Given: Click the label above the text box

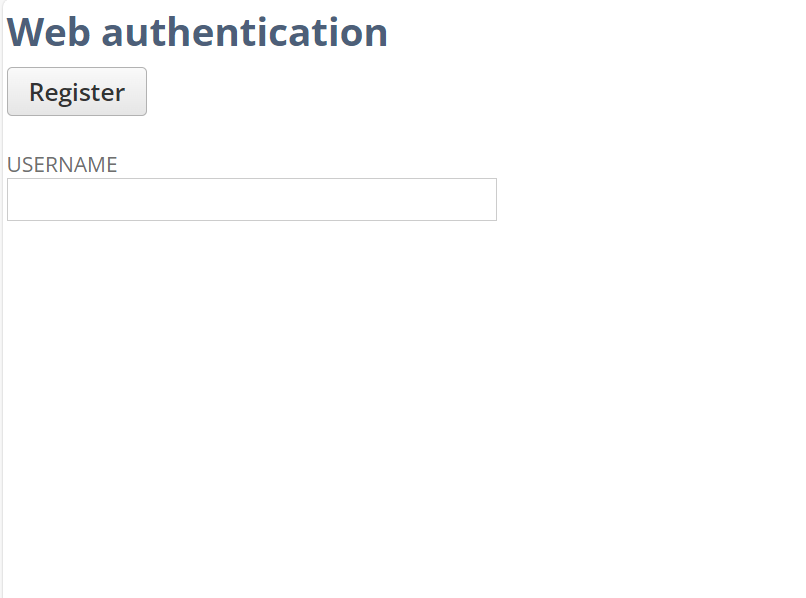Looking at the screenshot, I should pos(62,165).
